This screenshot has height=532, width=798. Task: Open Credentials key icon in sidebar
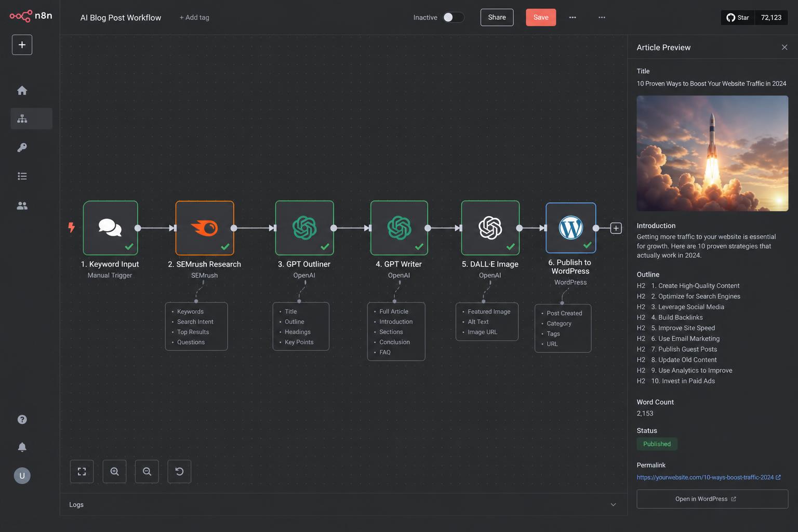22,148
